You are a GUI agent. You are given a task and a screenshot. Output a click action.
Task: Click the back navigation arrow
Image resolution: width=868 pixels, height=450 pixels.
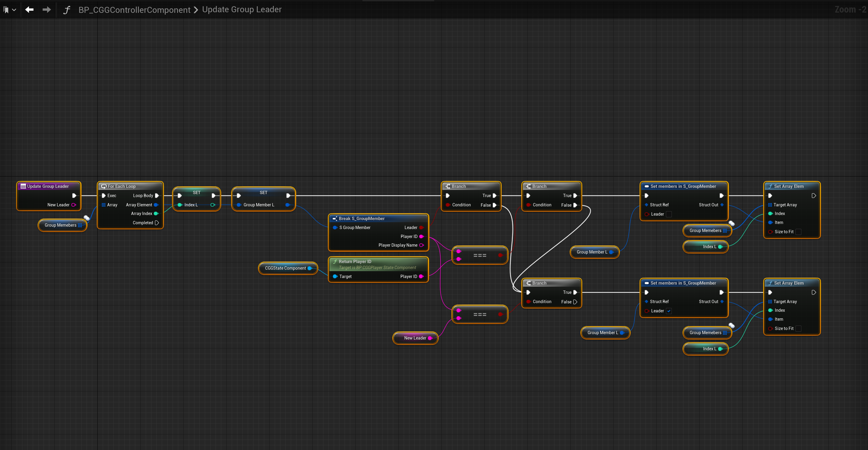point(29,10)
